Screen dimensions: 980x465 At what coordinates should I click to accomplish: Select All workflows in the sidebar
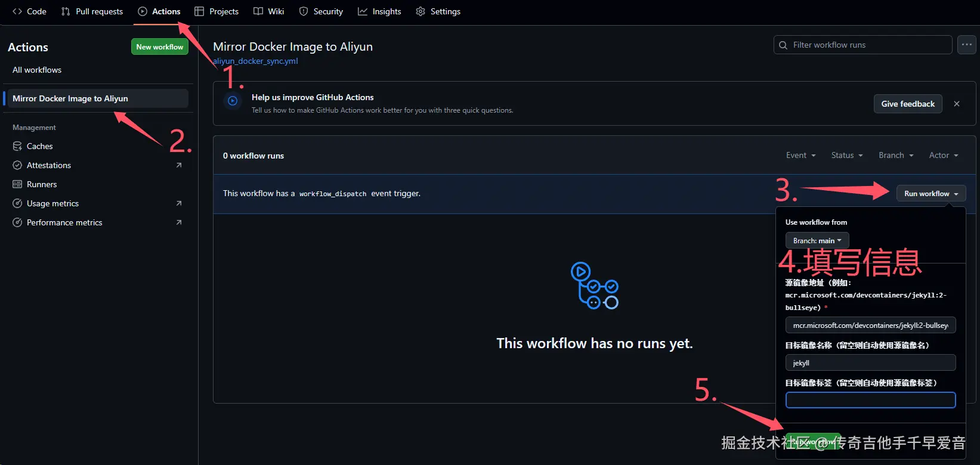(37, 70)
